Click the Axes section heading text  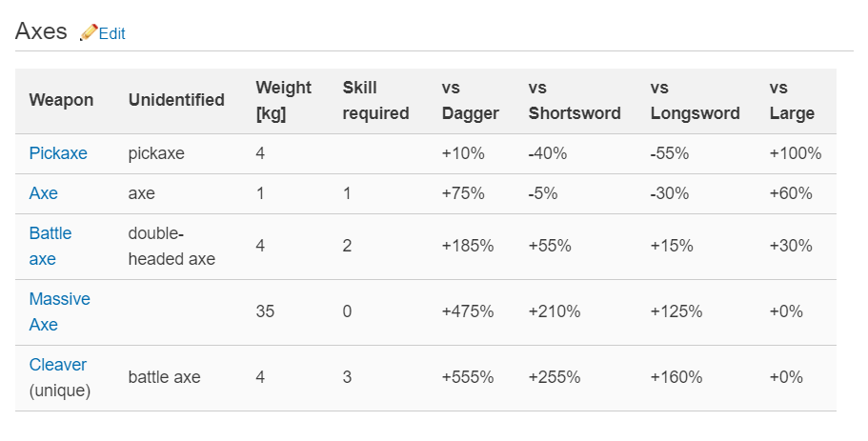[x=41, y=31]
